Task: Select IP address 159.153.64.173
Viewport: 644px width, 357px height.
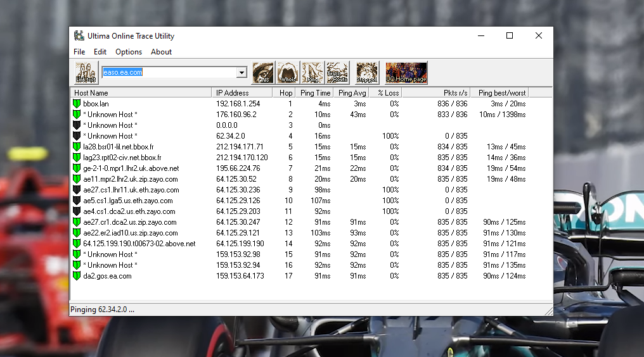Action: coord(240,276)
